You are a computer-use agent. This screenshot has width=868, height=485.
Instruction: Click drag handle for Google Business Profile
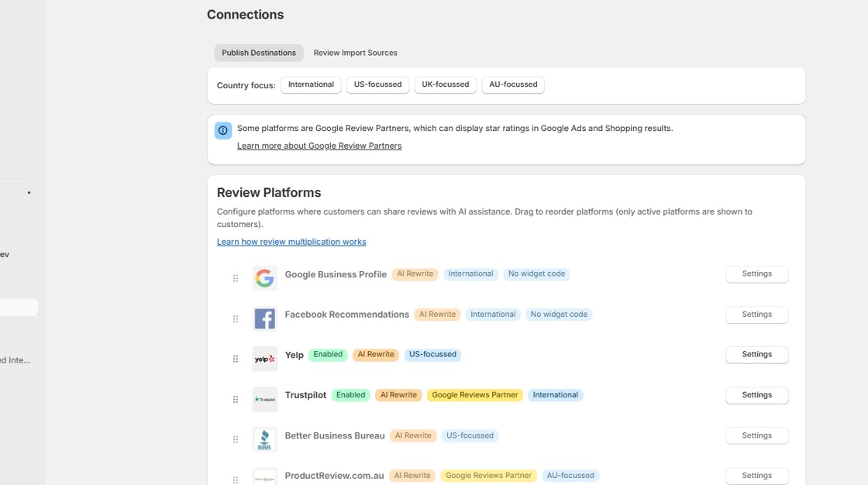[236, 278]
